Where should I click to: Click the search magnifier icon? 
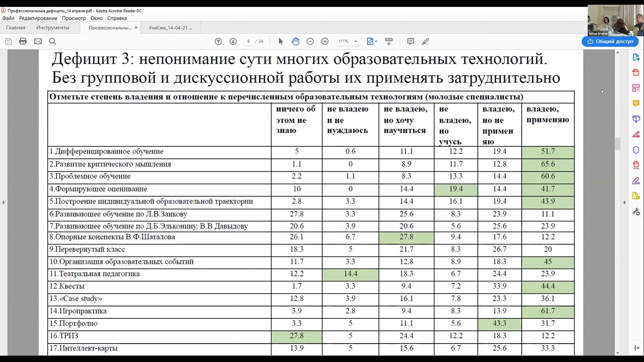[53, 41]
